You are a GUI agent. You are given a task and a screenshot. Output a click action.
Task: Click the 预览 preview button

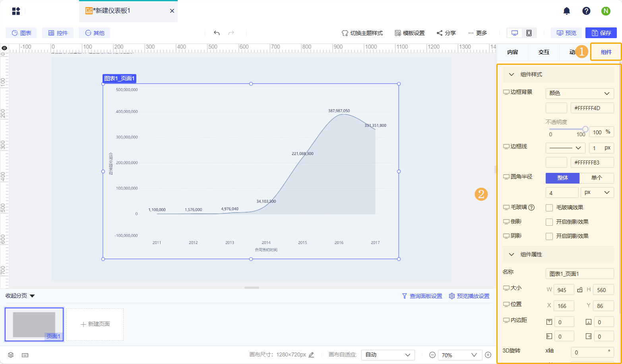coord(566,33)
